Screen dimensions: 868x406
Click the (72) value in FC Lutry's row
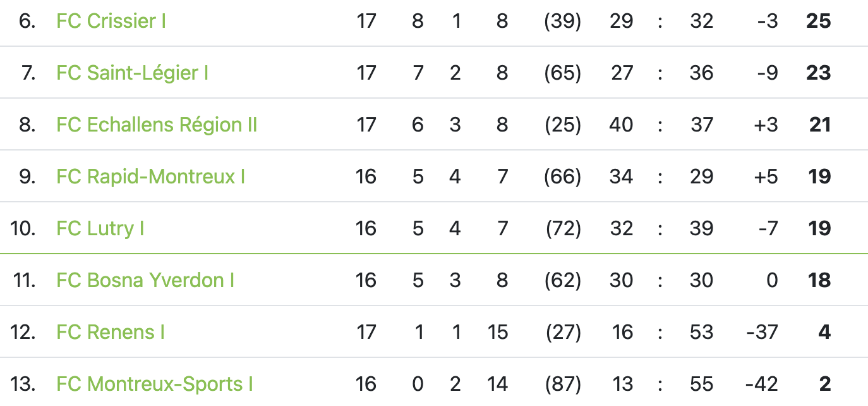[x=562, y=228]
